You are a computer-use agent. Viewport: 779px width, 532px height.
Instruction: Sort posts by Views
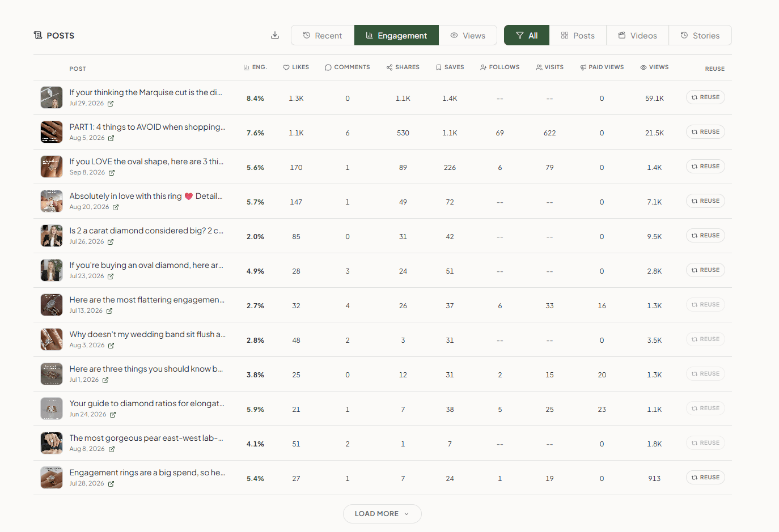468,35
